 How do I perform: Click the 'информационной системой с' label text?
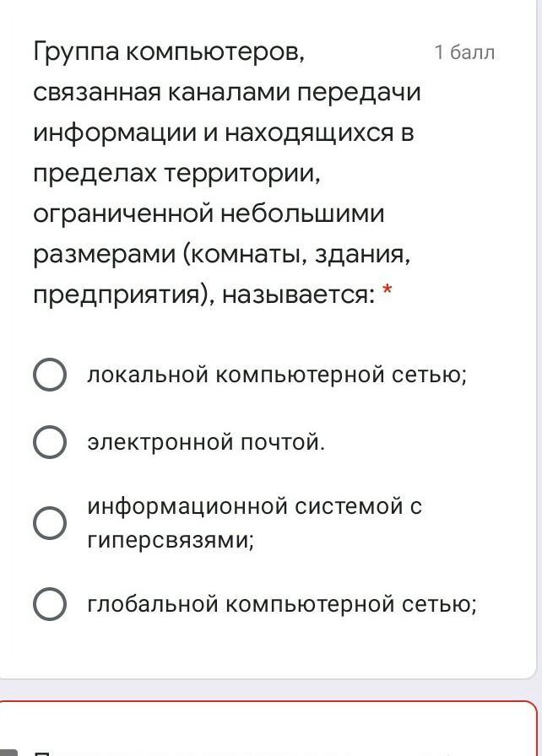click(x=254, y=507)
